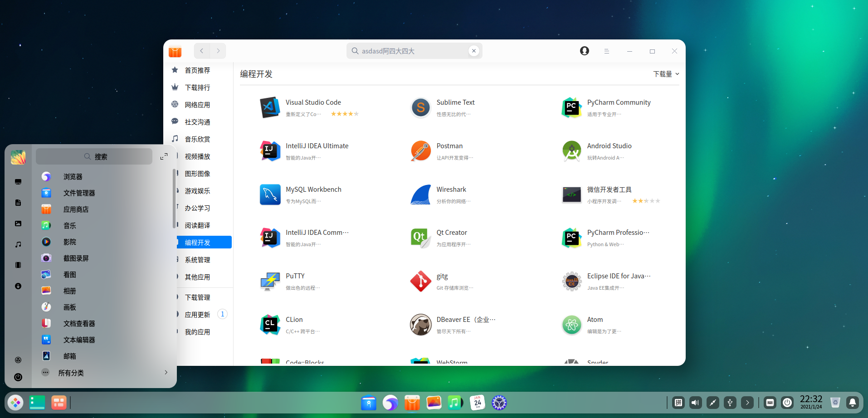Screen dimensions: 868x418
Task: Click the launcher scrollbar
Action: pos(174,198)
